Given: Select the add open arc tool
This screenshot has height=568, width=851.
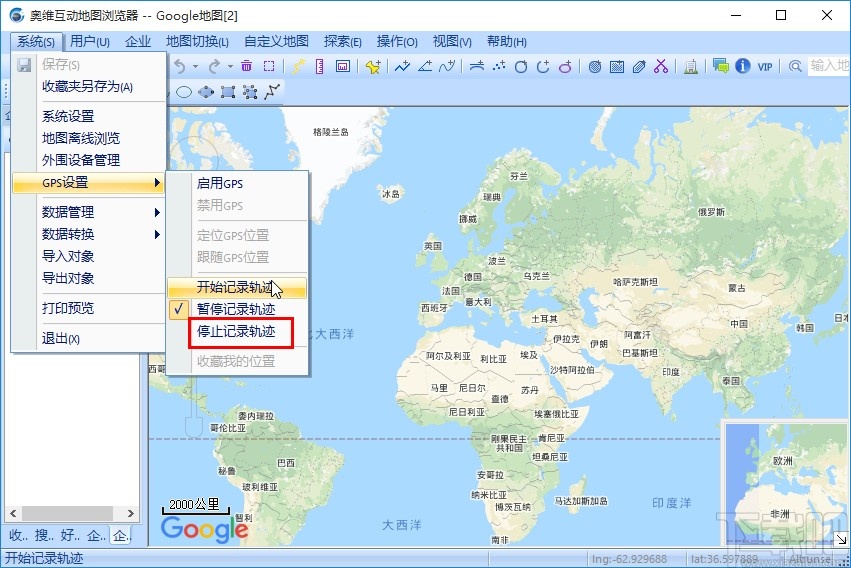Looking at the screenshot, I should tap(543, 66).
